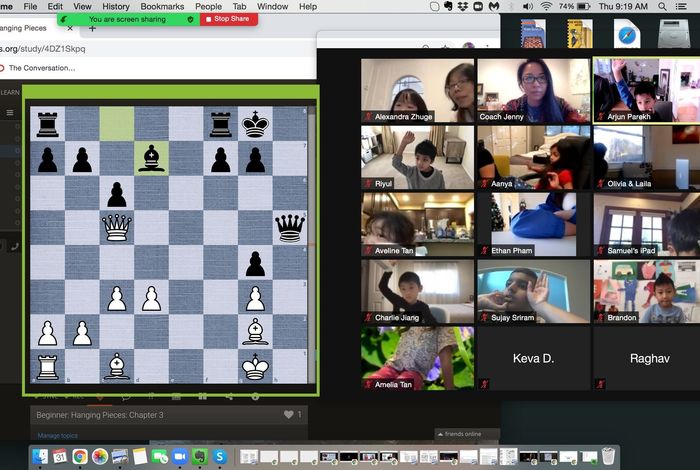Open Zoom app from the Dock
The image size is (700, 470).
click(x=179, y=457)
